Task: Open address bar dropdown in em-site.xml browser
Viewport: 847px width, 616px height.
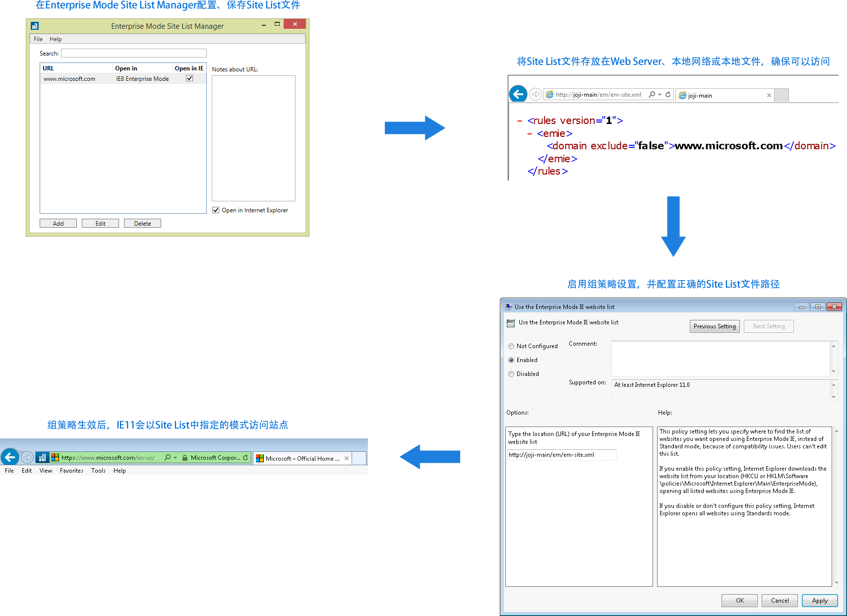Action: (x=660, y=94)
